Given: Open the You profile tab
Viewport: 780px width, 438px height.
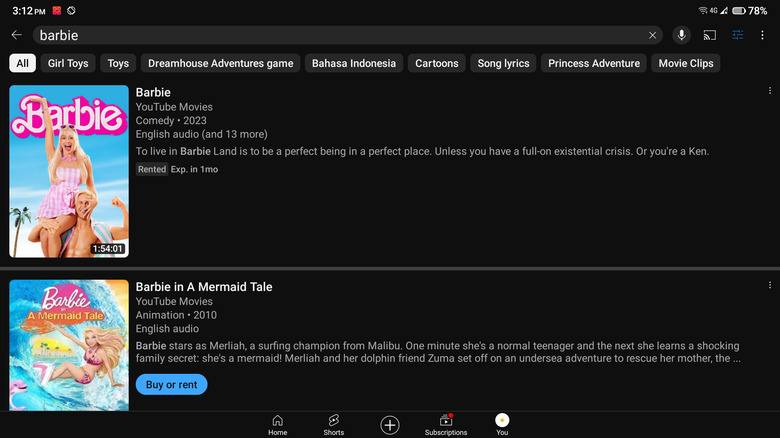Looking at the screenshot, I should [x=502, y=425].
